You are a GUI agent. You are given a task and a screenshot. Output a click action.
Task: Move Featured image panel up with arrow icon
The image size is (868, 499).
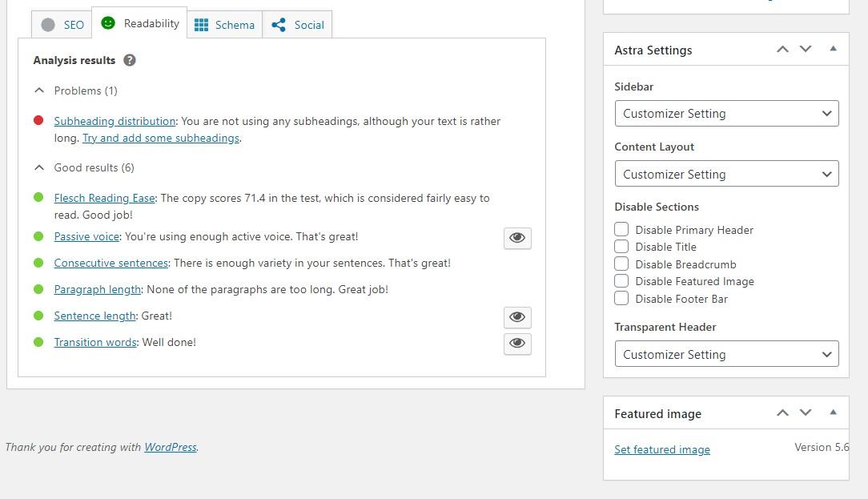tap(782, 412)
